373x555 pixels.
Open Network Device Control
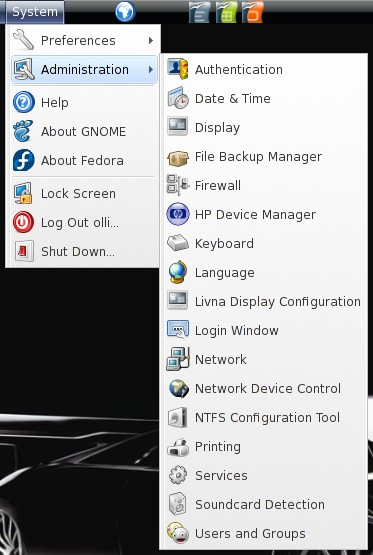pos(264,389)
